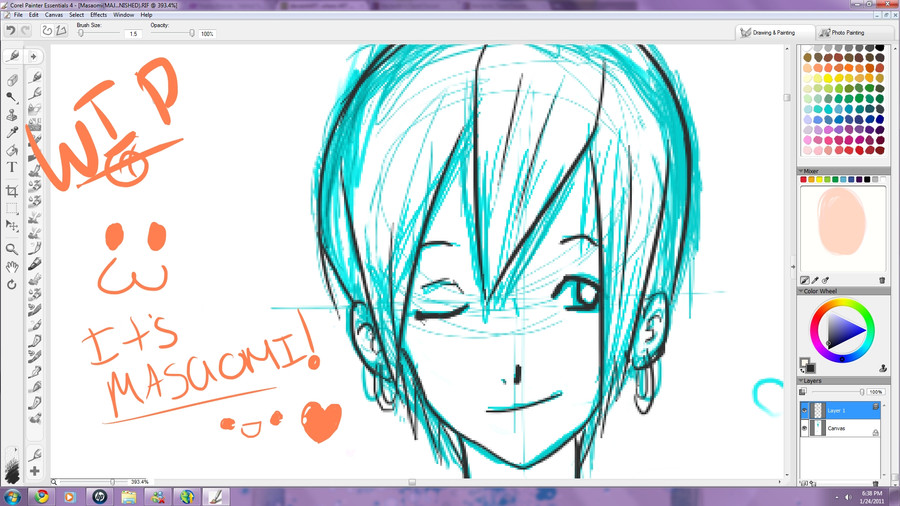The width and height of the screenshot is (900, 506).
Task: Open the File menu
Action: tap(18, 15)
